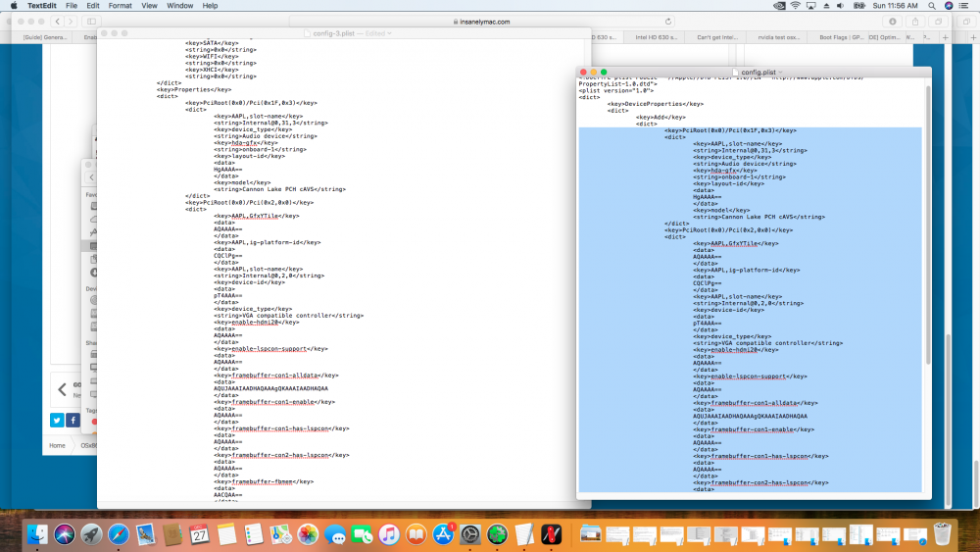This screenshot has height=552, width=980.
Task: Open volume control in menu bar
Action: pos(841,6)
